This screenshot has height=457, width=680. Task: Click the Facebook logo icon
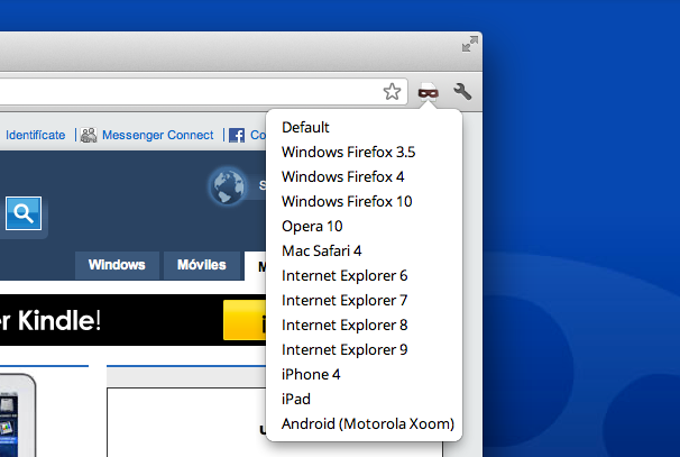coord(237,135)
